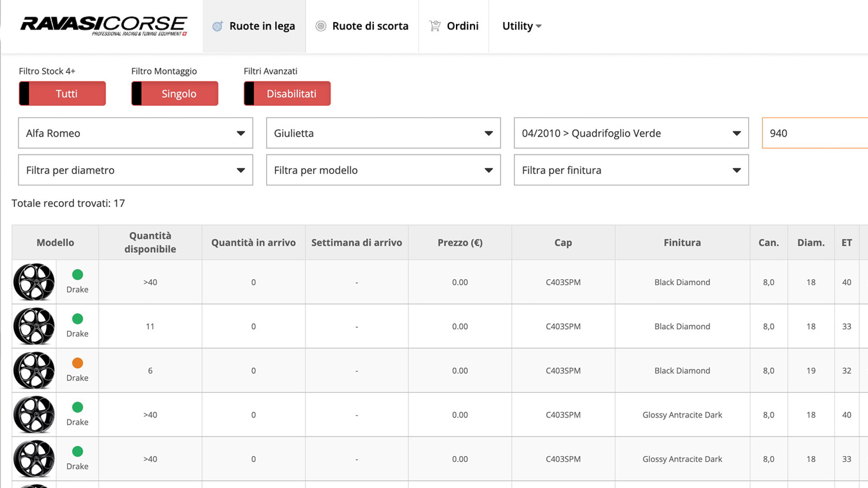Click the Quantità in arrivo column header
Screen dimensions: 868x488
click(253, 242)
